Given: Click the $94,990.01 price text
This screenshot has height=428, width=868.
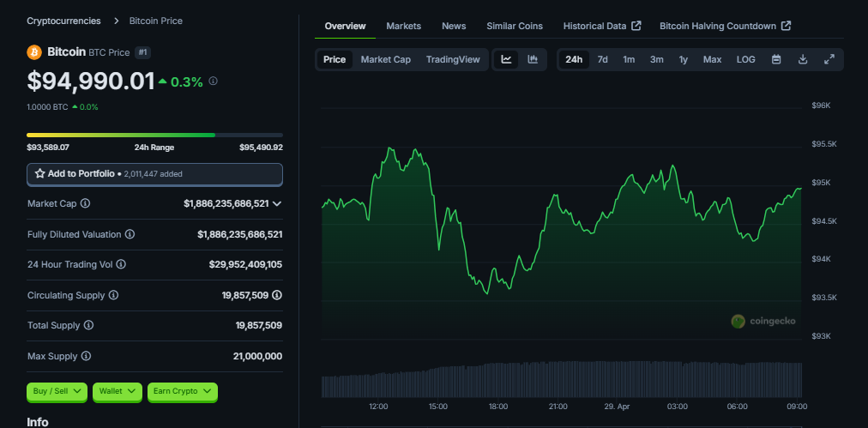Looking at the screenshot, I should pos(91,81).
